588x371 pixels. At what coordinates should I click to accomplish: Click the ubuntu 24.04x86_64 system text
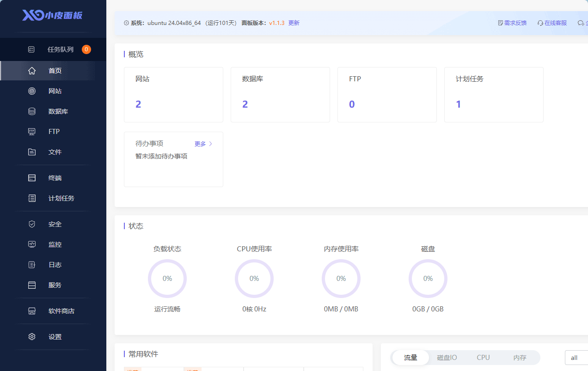click(174, 23)
